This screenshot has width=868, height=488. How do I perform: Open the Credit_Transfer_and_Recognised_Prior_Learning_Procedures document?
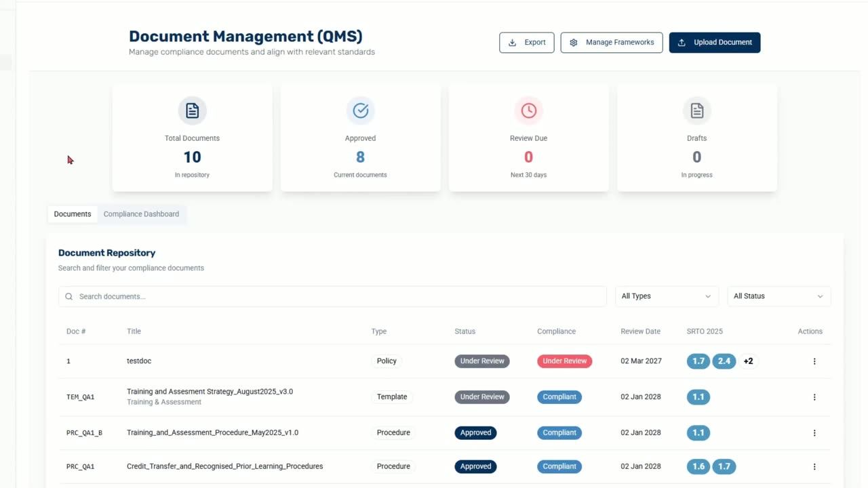click(x=224, y=466)
